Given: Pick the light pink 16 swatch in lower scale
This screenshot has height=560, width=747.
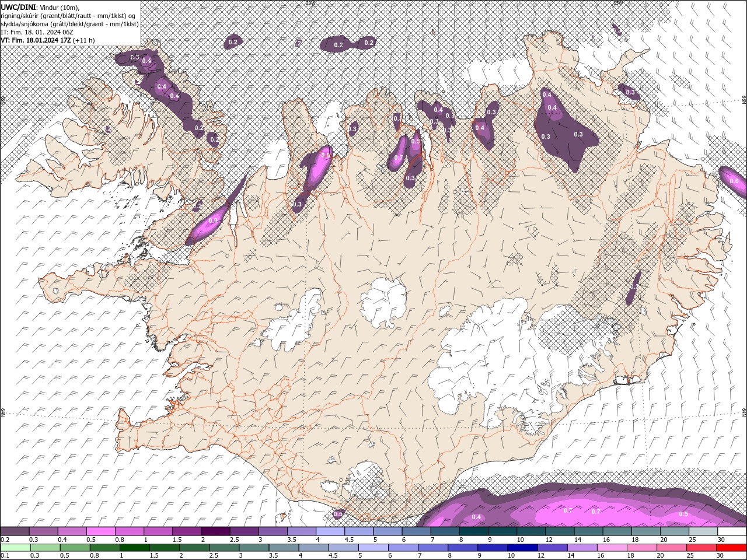Looking at the screenshot, I should pyautogui.click(x=612, y=548).
